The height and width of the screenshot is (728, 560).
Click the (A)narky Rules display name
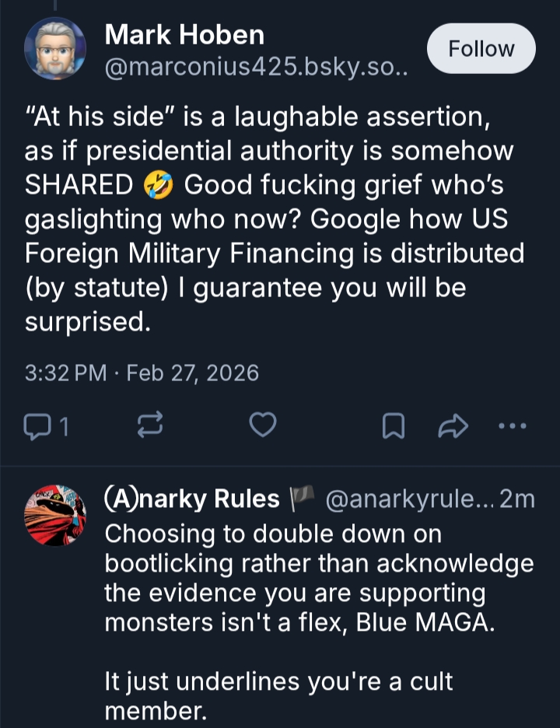coord(192,499)
